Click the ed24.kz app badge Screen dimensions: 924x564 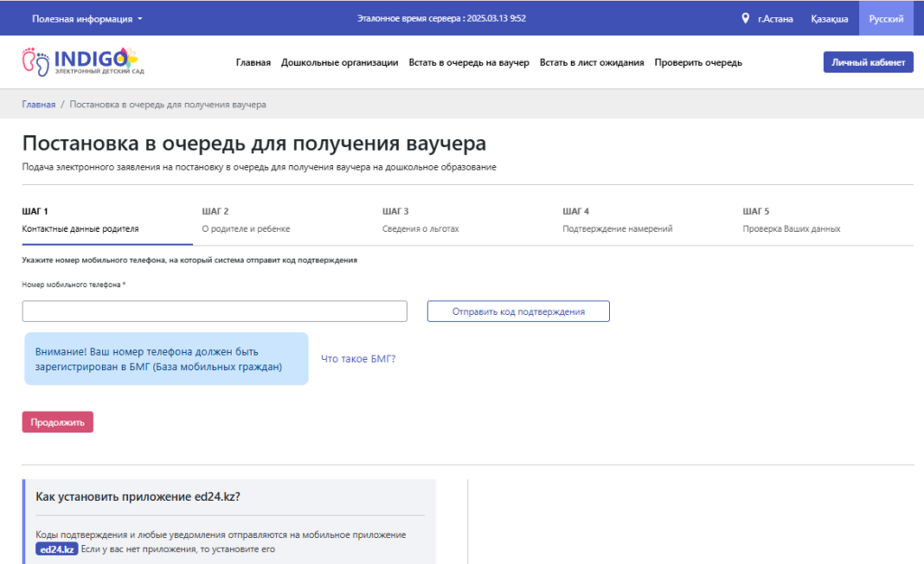point(57,549)
